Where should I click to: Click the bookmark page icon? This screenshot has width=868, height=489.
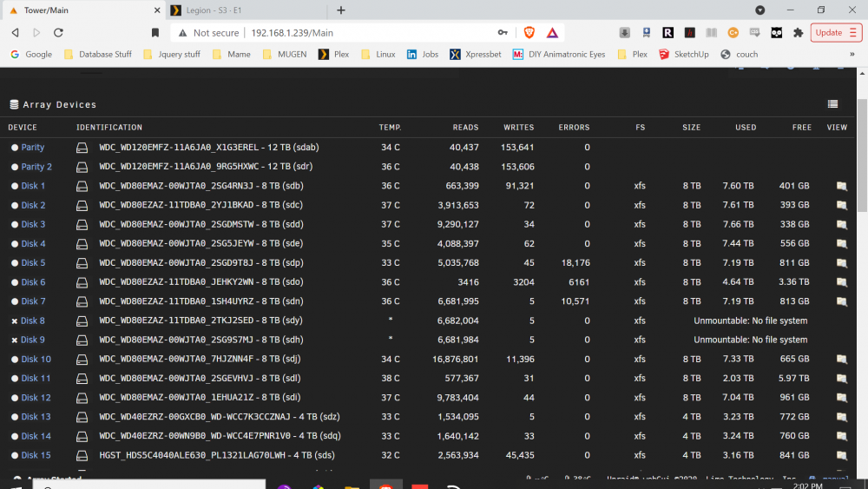pyautogui.click(x=155, y=33)
